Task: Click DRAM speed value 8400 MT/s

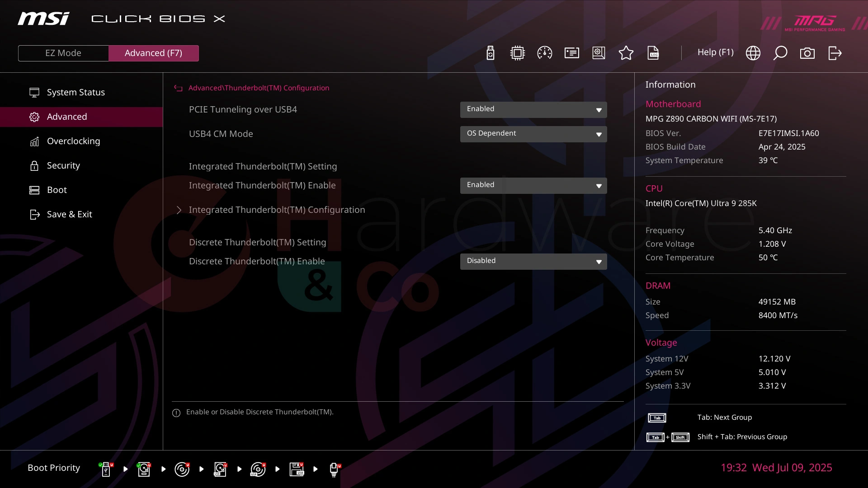Action: click(778, 315)
